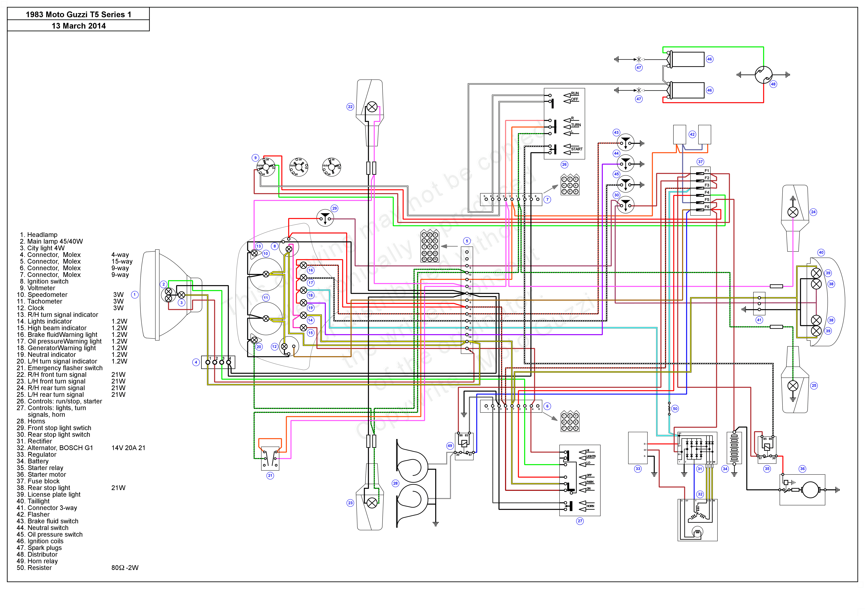Click legend entry '28. Horns'
Image resolution: width=865 pixels, height=616 pixels.
[x=31, y=421]
